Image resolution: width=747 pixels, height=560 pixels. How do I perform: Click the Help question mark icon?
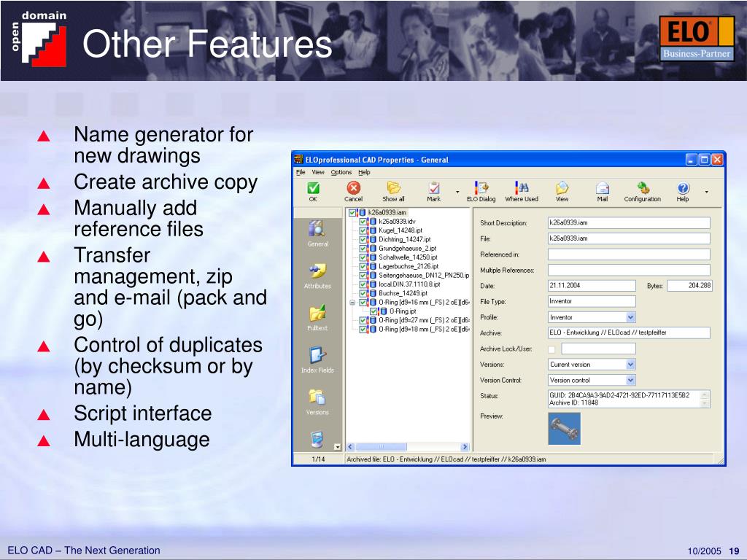click(x=683, y=187)
